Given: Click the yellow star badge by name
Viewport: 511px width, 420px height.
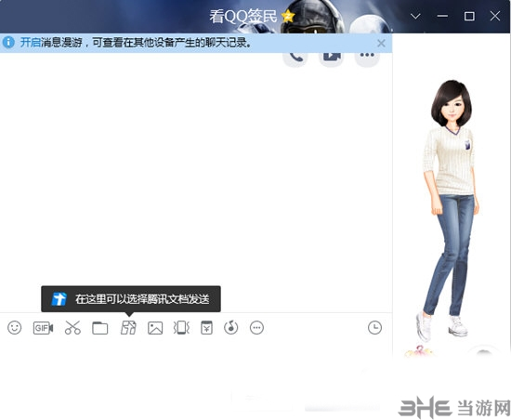Looking at the screenshot, I should pos(288,16).
